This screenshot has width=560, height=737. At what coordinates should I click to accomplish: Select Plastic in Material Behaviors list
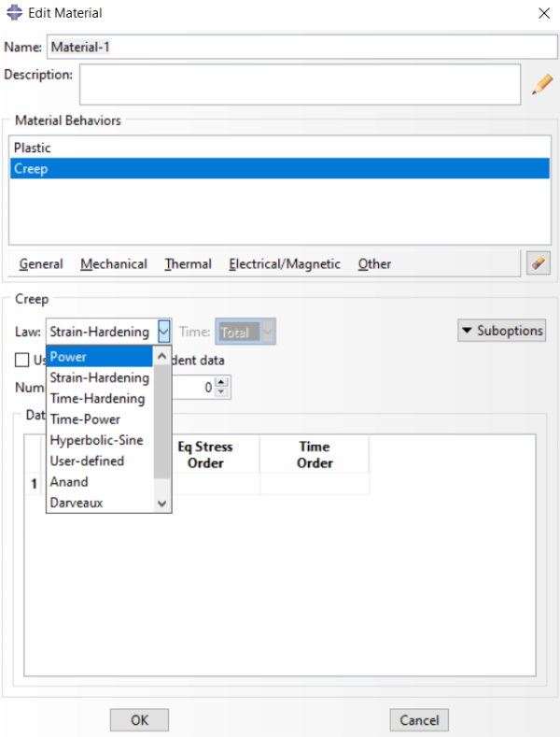point(33,148)
